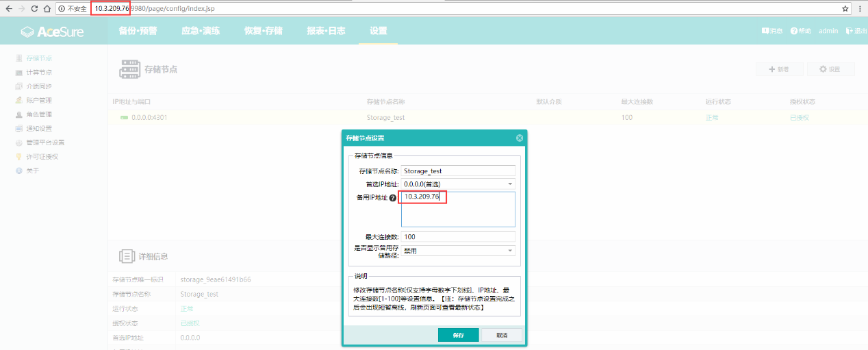The height and width of the screenshot is (350, 868).
Task: Switch to the 恢复·存储 tab
Action: 263,31
